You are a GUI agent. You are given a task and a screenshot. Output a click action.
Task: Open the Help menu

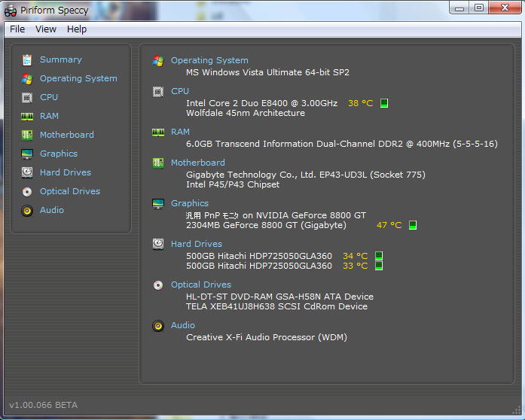pyautogui.click(x=77, y=29)
